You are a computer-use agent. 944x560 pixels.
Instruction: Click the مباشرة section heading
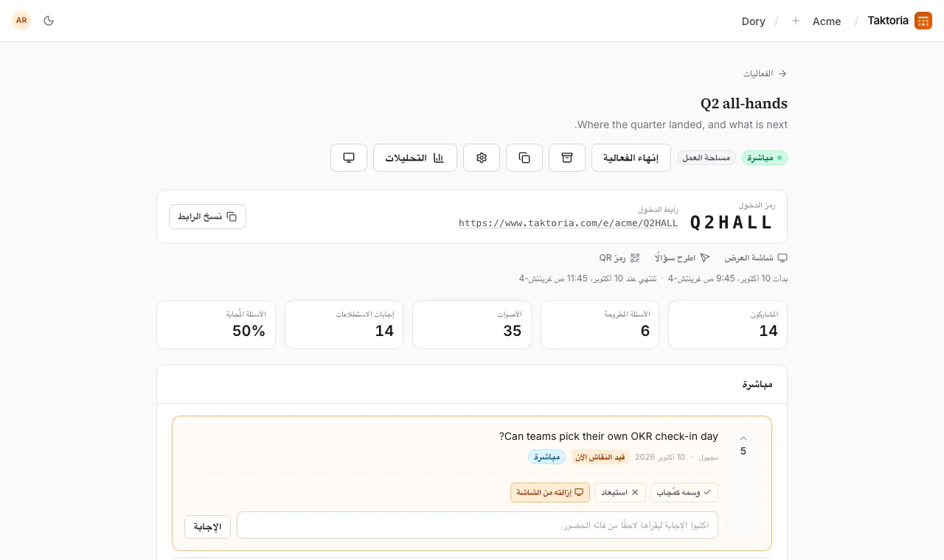(x=757, y=384)
